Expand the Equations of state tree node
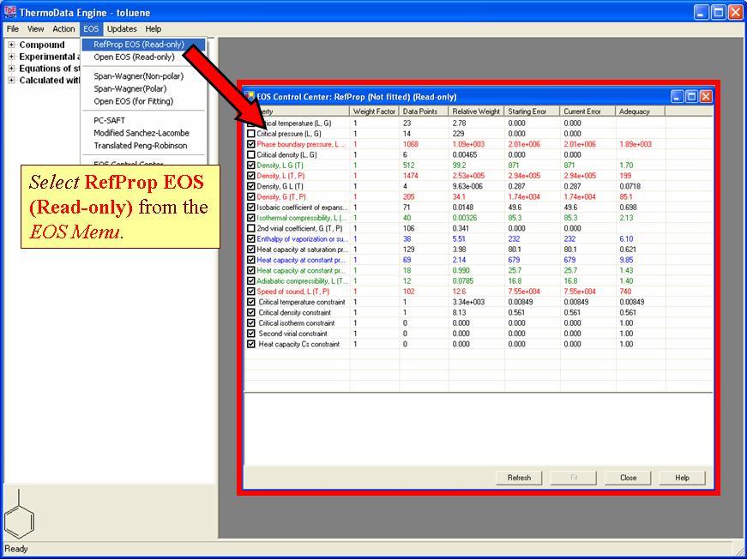This screenshot has height=560, width=747. click(11, 69)
